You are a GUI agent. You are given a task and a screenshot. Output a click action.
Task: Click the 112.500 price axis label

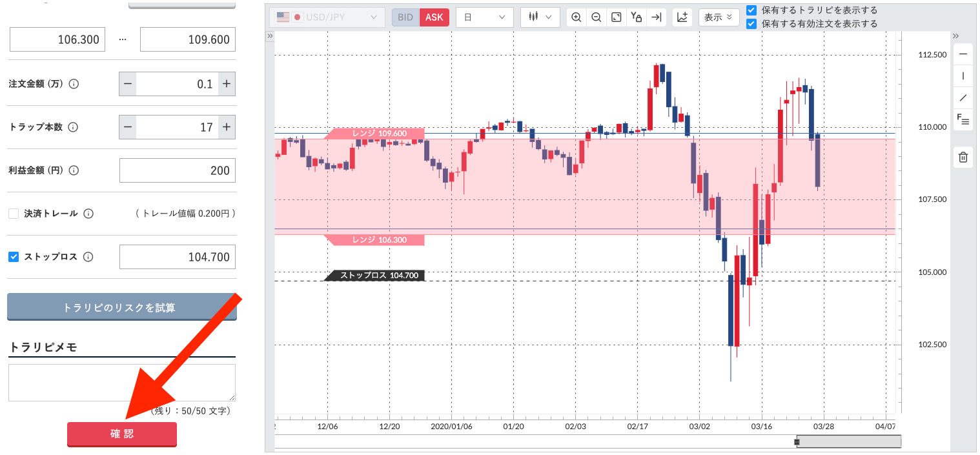pos(932,55)
